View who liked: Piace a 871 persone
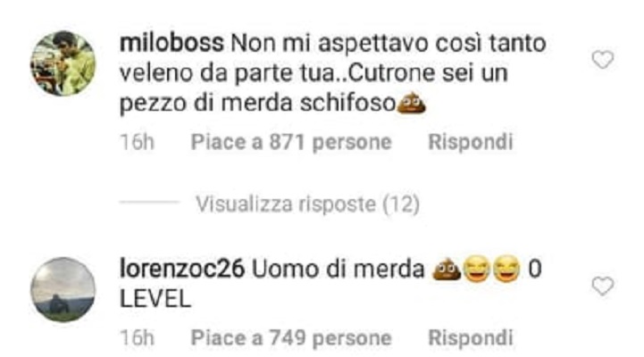The image size is (644, 357). [x=291, y=143]
